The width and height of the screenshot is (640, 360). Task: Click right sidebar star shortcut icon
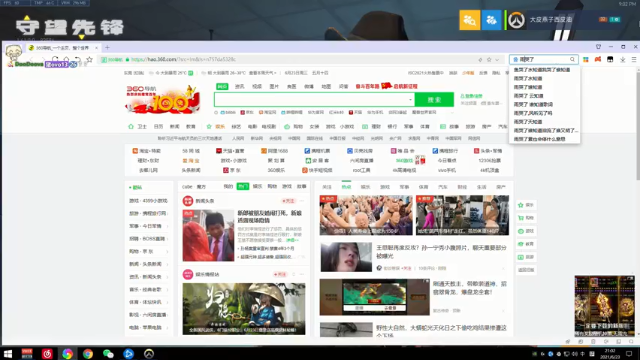[x=521, y=205]
